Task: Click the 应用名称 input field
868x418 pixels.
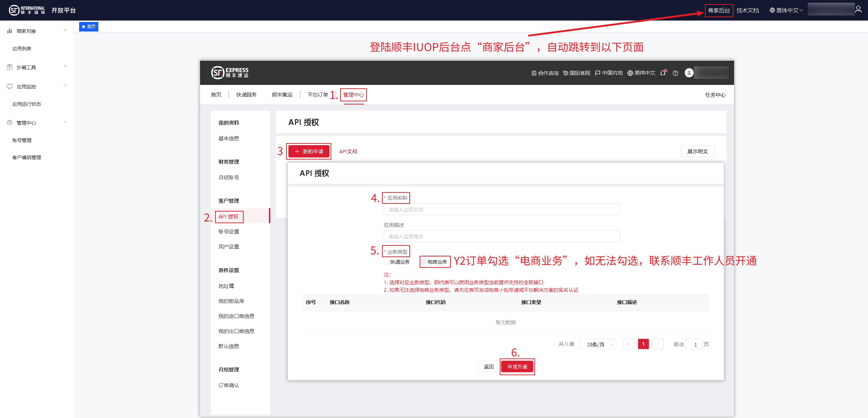Action: pos(501,210)
